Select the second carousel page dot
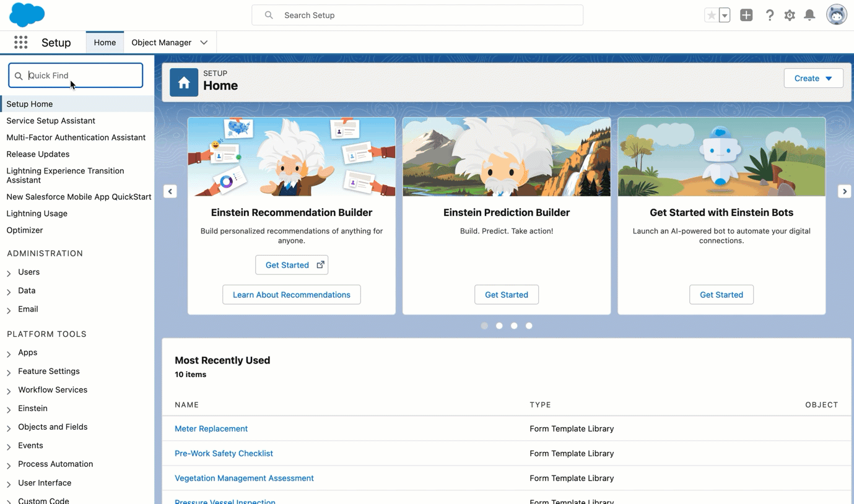The height and width of the screenshot is (504, 854). tap(499, 326)
